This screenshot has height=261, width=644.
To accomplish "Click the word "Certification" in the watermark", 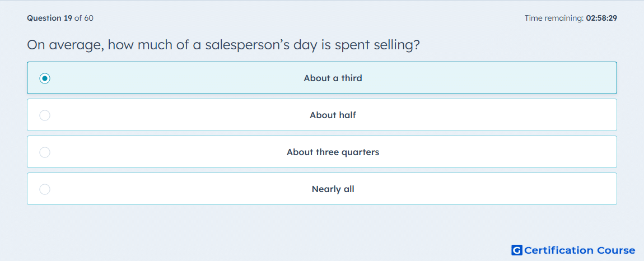I will pos(558,250).
